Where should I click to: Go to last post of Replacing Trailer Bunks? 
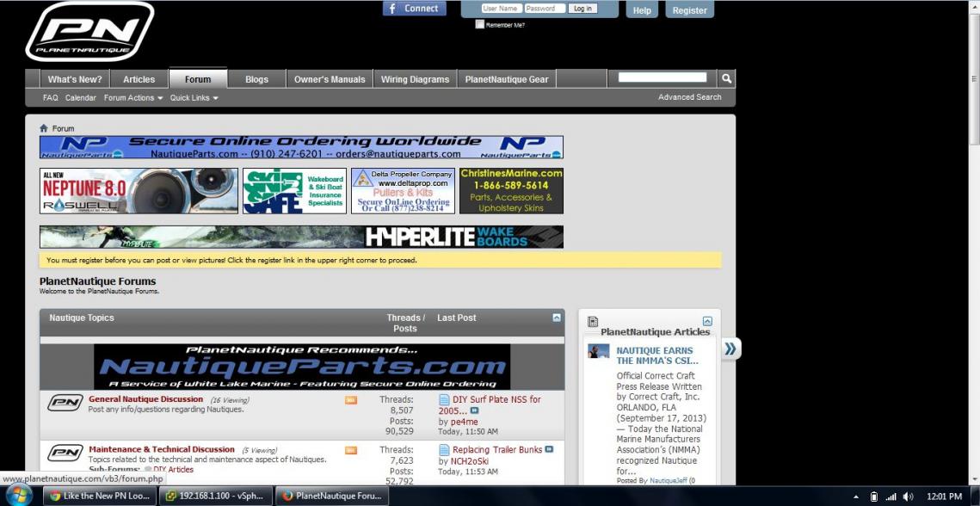coord(549,449)
